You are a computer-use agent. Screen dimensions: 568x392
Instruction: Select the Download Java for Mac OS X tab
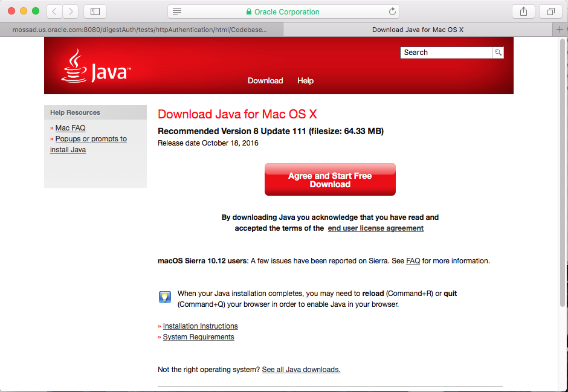tap(418, 30)
